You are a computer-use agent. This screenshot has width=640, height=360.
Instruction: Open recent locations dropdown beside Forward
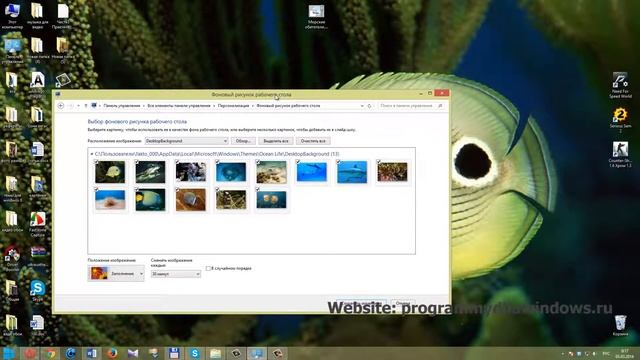point(78,106)
